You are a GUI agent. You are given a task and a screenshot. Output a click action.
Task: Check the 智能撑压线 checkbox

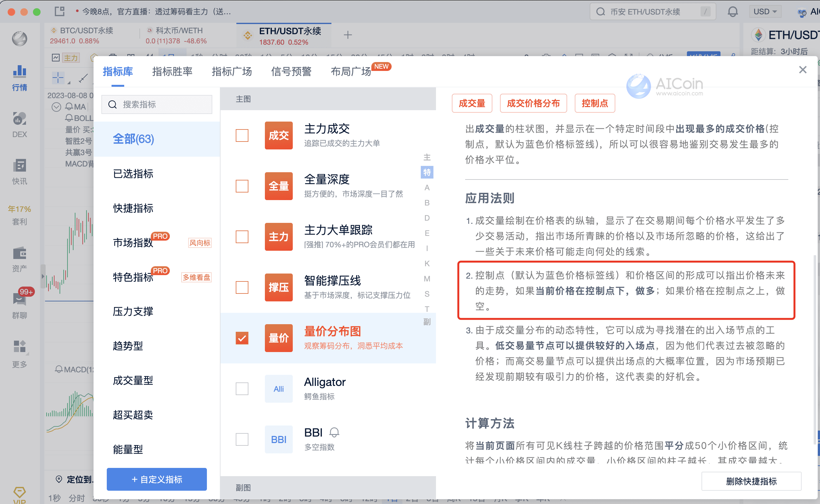242,287
